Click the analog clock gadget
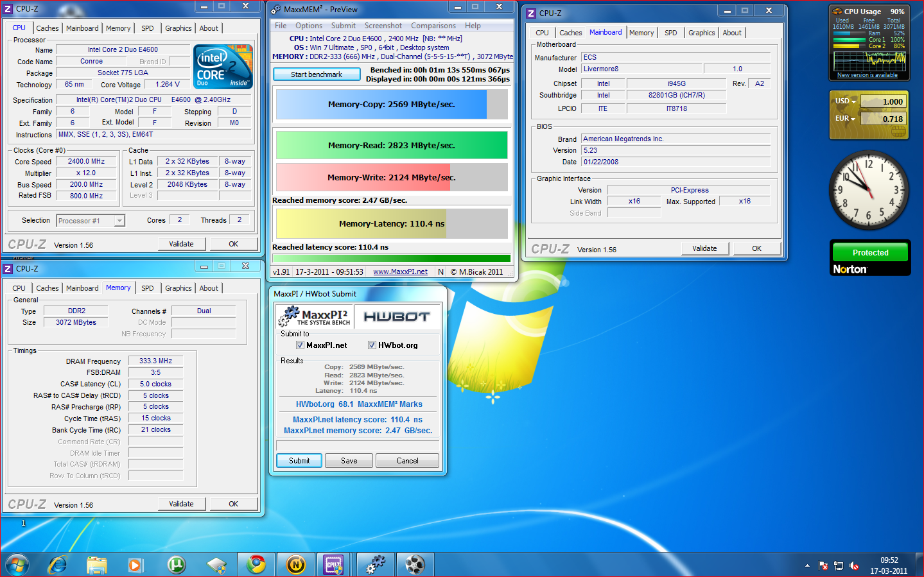The height and width of the screenshot is (577, 924). [x=869, y=190]
